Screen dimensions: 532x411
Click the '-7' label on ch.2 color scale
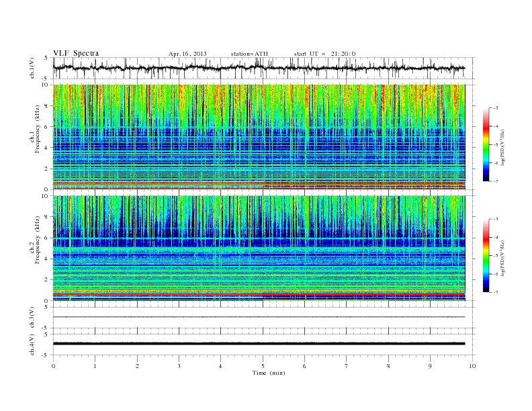pos(496,292)
